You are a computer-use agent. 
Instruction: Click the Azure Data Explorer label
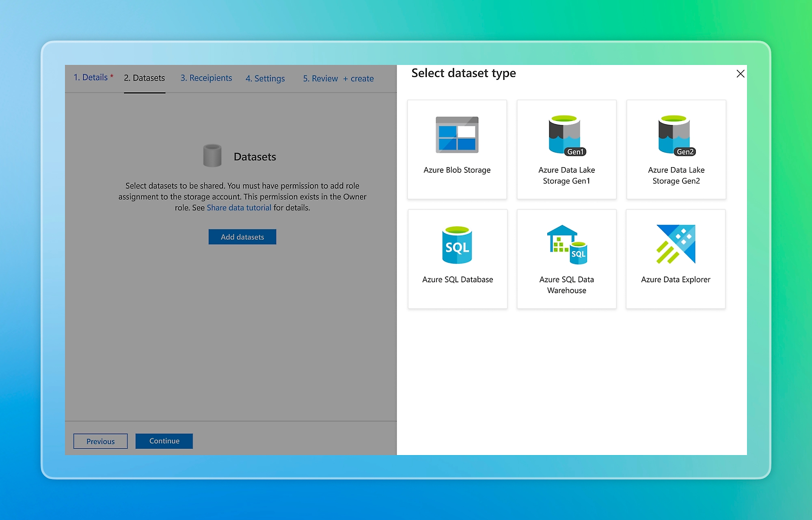[676, 279]
